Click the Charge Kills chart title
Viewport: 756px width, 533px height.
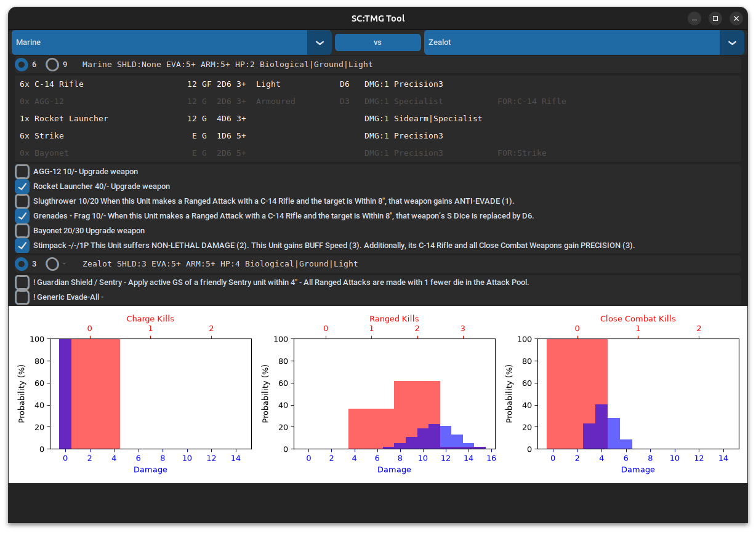[150, 319]
